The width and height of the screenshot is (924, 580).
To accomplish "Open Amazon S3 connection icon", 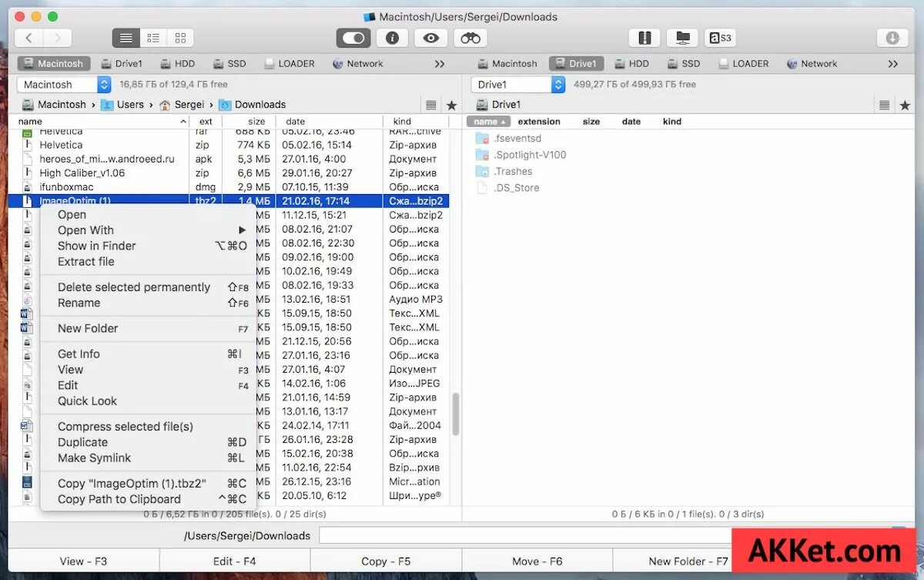I will [x=720, y=37].
